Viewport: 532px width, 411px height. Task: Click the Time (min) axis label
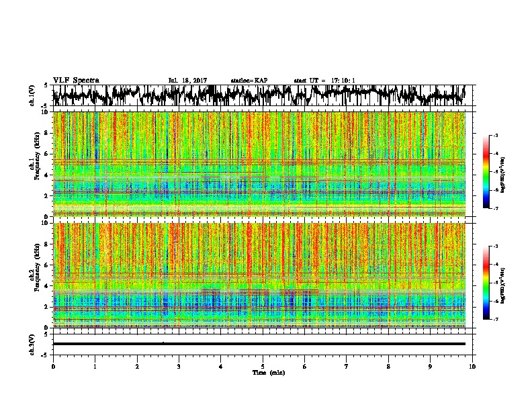coord(269,373)
